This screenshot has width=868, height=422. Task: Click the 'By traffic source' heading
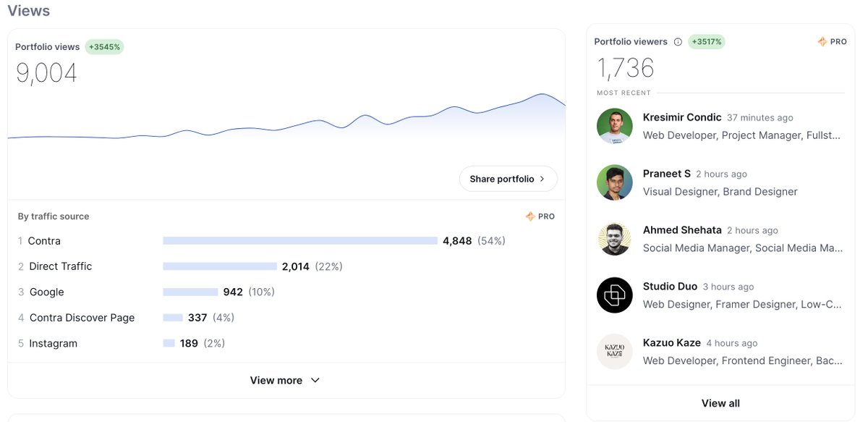[x=54, y=216]
